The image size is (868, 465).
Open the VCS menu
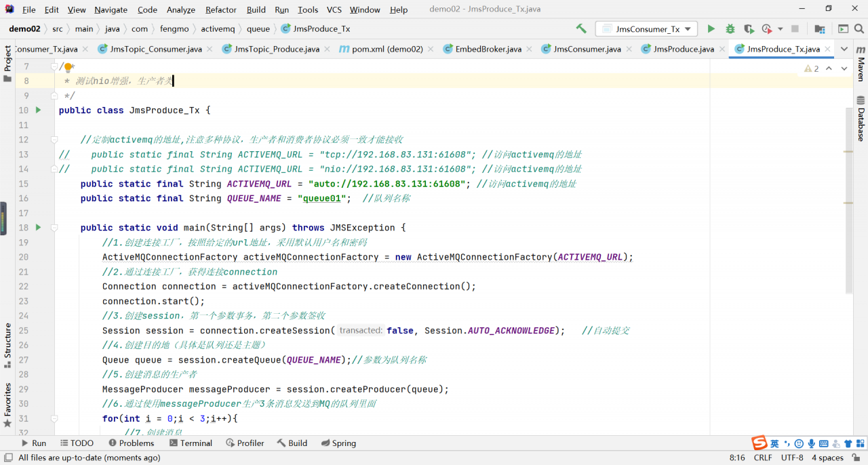334,9
